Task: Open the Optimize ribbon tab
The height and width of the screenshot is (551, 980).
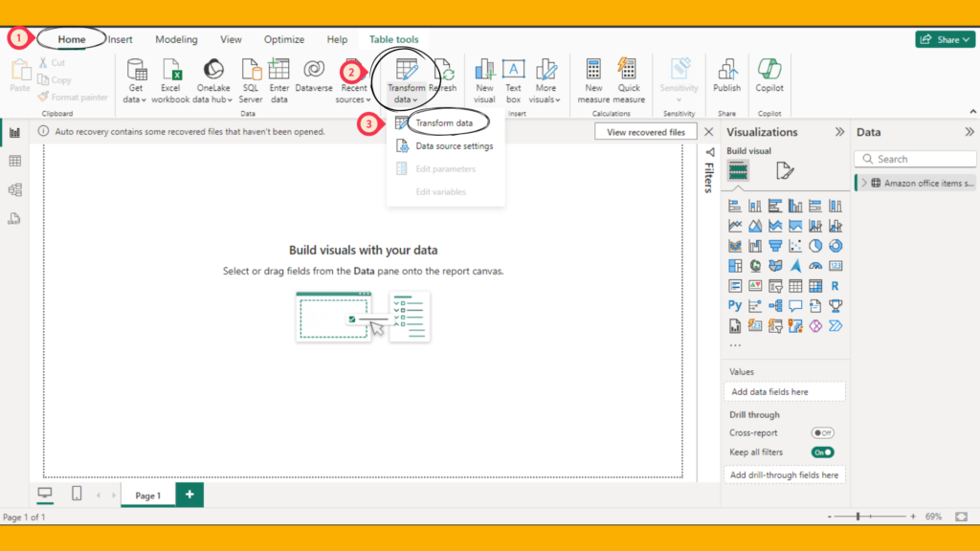Action: click(x=283, y=39)
